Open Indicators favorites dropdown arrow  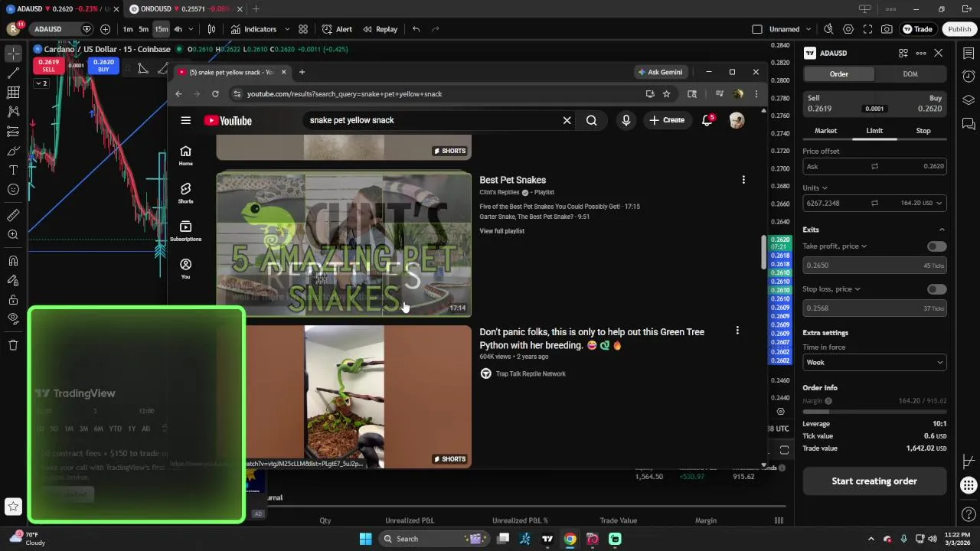pos(287,29)
